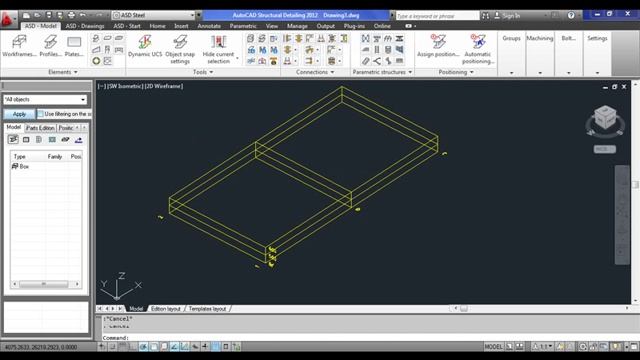The width and height of the screenshot is (640, 360).
Task: Click the keyword search input field
Action: click(437, 16)
